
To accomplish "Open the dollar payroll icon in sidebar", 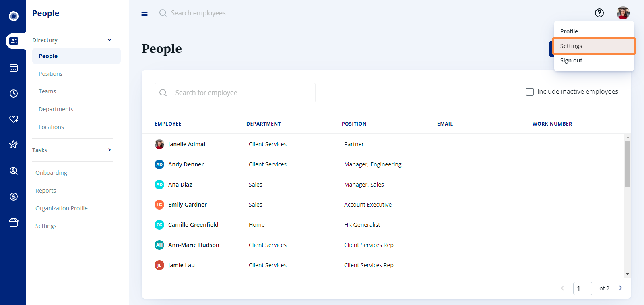I will coord(13,196).
